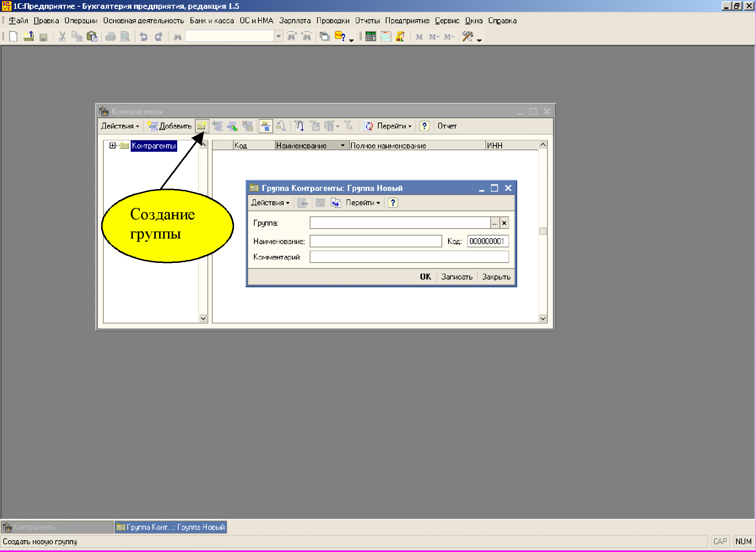Switch to Группа Конт...: Группа Новый tab
Image resolution: width=756 pixels, height=552 pixels.
171,527
